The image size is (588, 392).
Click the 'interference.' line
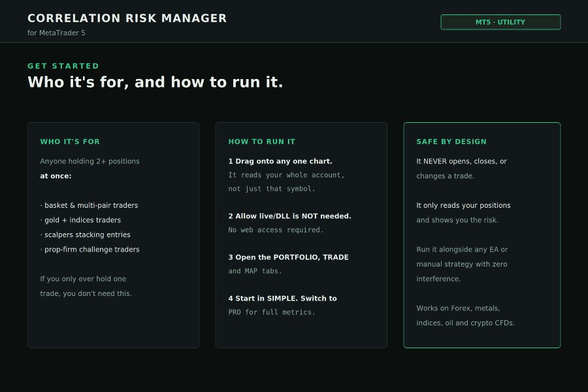[x=438, y=279]
